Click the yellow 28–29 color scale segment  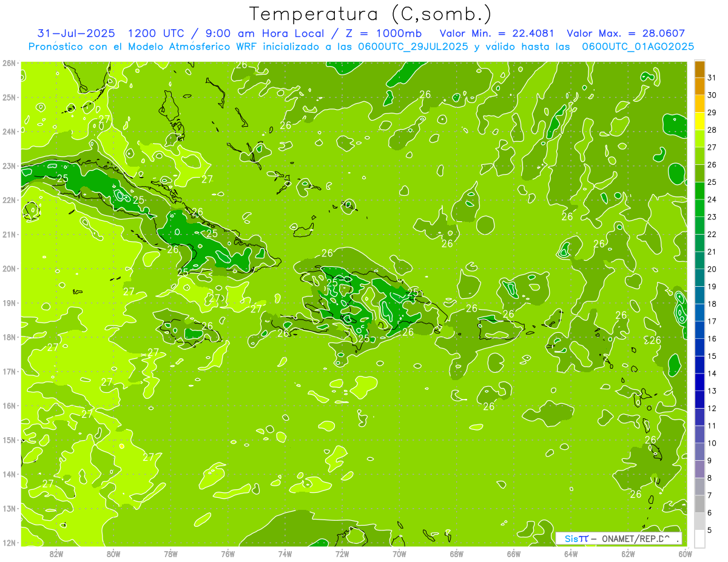coord(699,121)
